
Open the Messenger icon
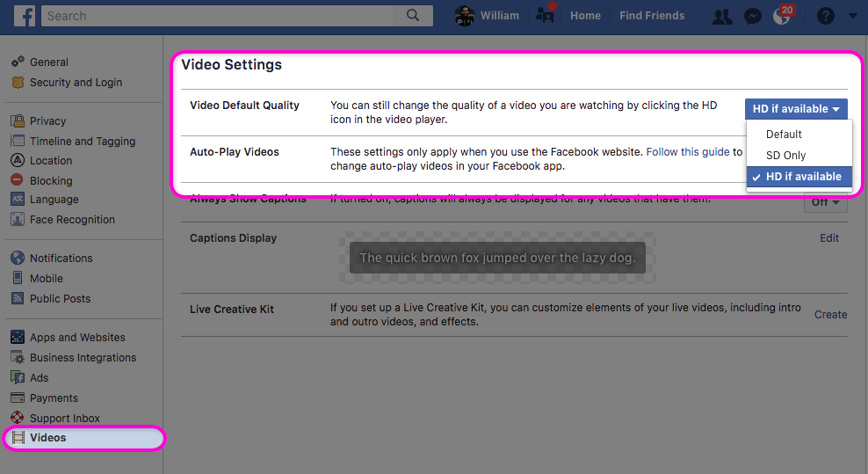(752, 17)
